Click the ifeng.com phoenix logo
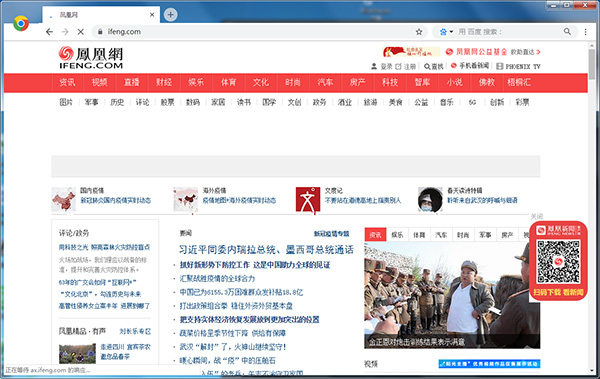The height and width of the screenshot is (379, 600). click(x=91, y=57)
